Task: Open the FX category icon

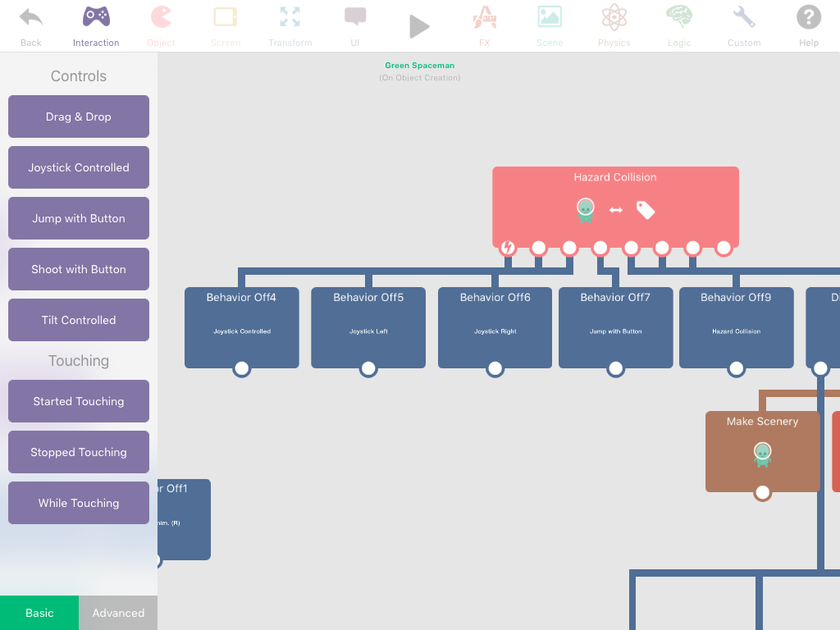Action: (x=485, y=17)
